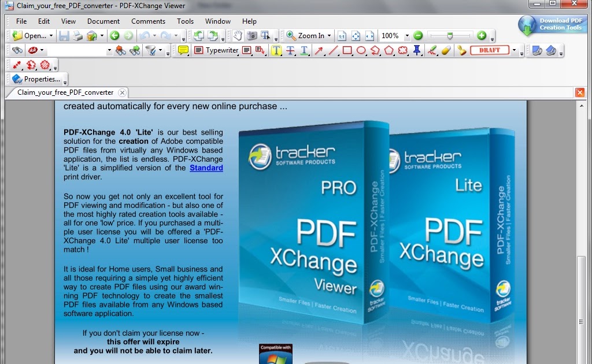592x364 pixels.
Task: Open the search text box dropdown arrow
Action: tap(109, 50)
